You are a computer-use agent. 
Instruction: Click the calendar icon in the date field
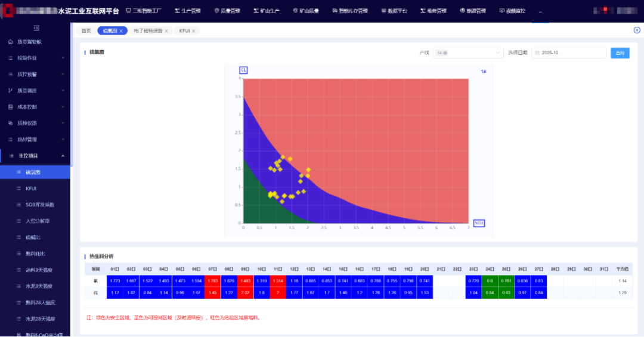point(537,53)
